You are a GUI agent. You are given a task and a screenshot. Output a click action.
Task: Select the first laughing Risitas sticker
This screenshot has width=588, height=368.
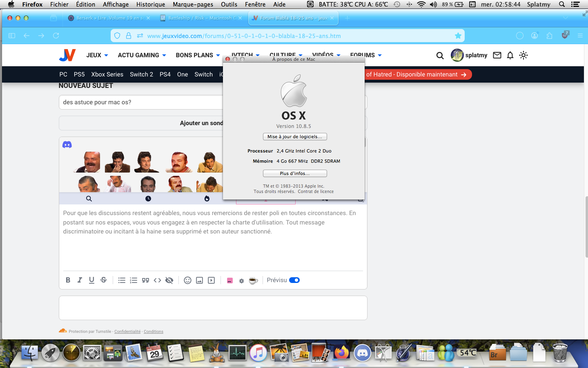[87, 162]
